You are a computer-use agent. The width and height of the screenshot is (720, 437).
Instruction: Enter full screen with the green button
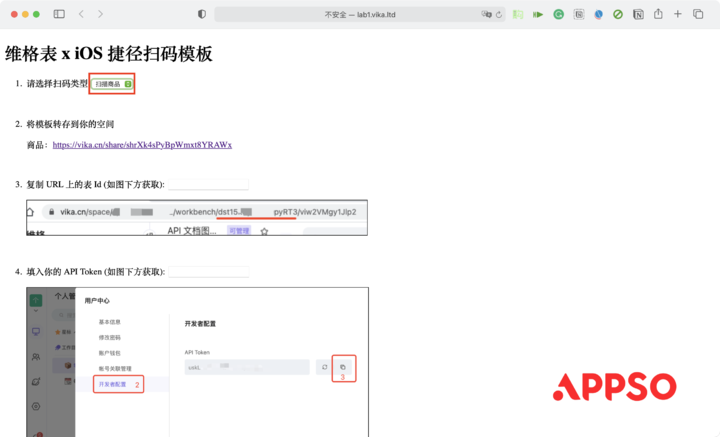point(36,14)
